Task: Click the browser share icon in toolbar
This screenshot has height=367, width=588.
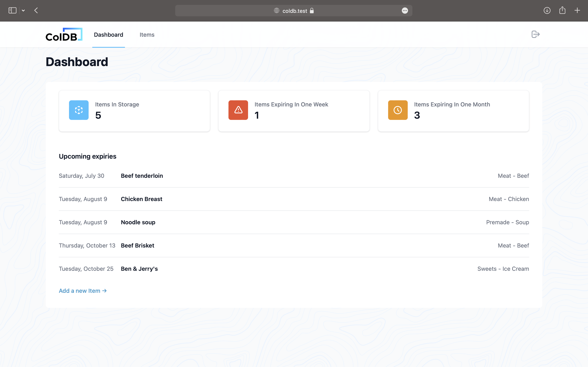Action: click(x=562, y=11)
